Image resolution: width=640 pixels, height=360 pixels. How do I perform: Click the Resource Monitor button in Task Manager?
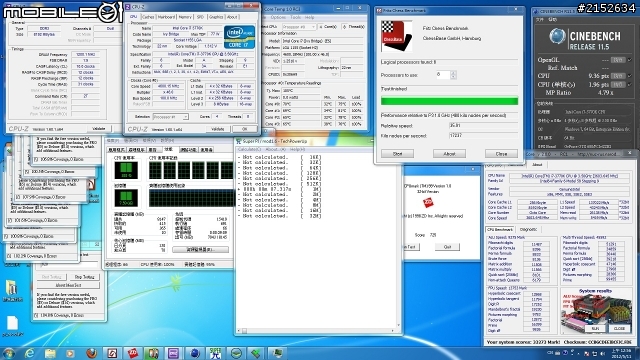(200, 249)
